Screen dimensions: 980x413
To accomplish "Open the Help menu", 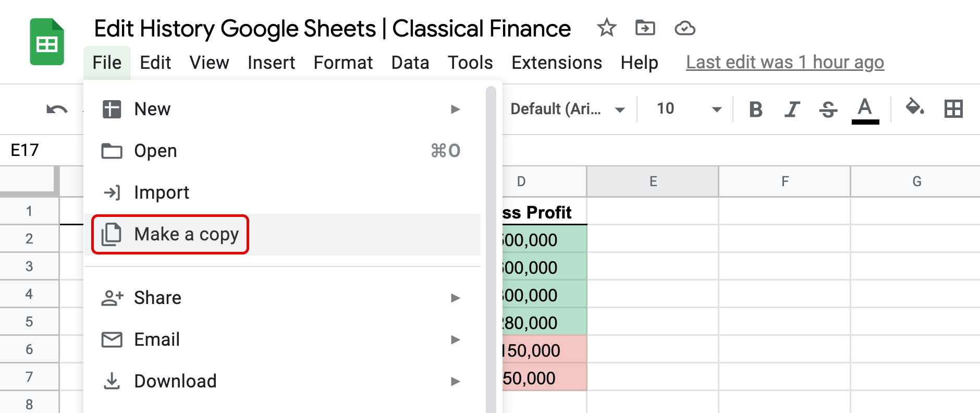I will 639,63.
